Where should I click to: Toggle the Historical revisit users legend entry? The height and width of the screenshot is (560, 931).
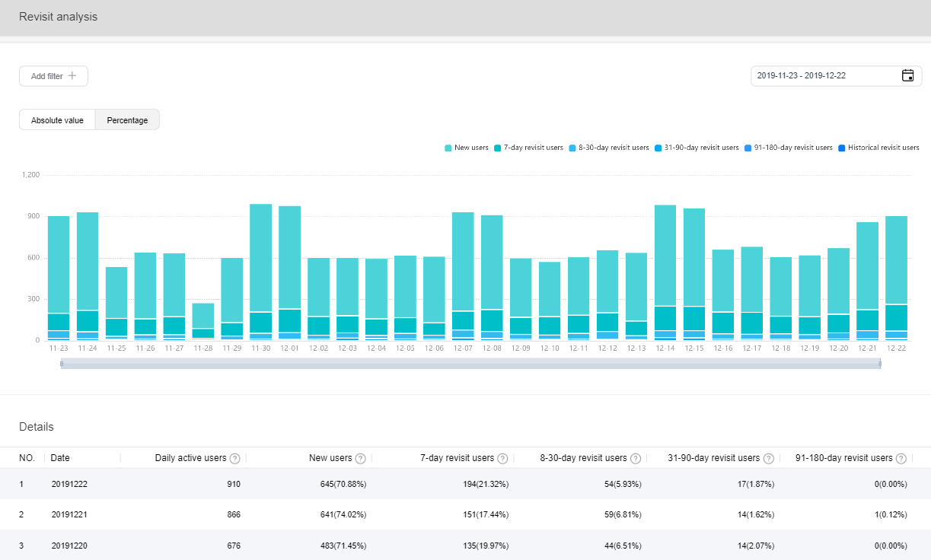point(878,147)
